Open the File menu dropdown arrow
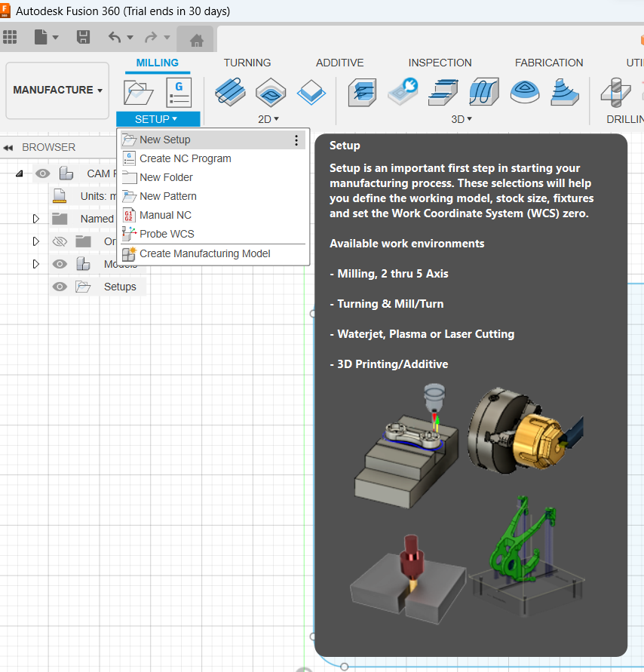644x672 pixels. pos(55,38)
